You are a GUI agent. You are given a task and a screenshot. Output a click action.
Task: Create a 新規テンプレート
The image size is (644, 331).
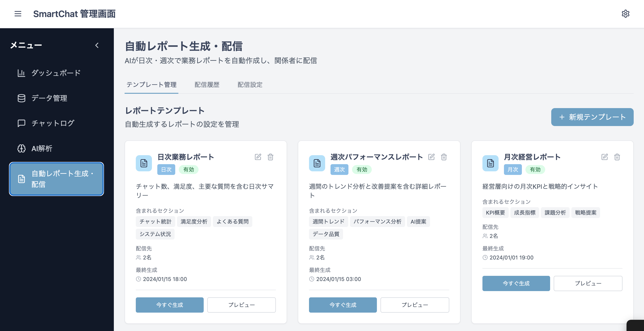tap(592, 117)
